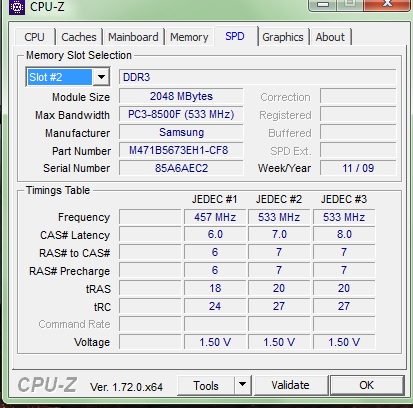Click the CAS# Latency 6.0 cell
Image resolution: width=413 pixels, height=408 pixels.
coord(215,234)
